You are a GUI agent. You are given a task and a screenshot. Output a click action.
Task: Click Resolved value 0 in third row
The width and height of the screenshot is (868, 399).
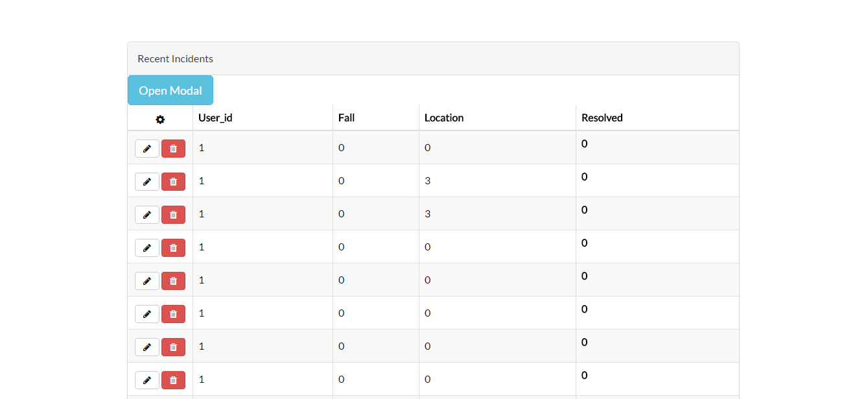pyautogui.click(x=584, y=210)
